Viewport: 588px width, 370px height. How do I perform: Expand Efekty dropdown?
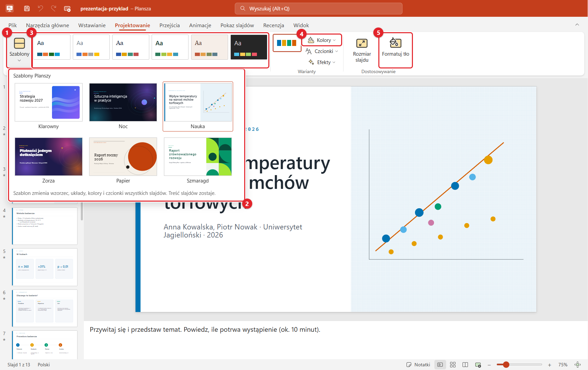click(x=322, y=62)
